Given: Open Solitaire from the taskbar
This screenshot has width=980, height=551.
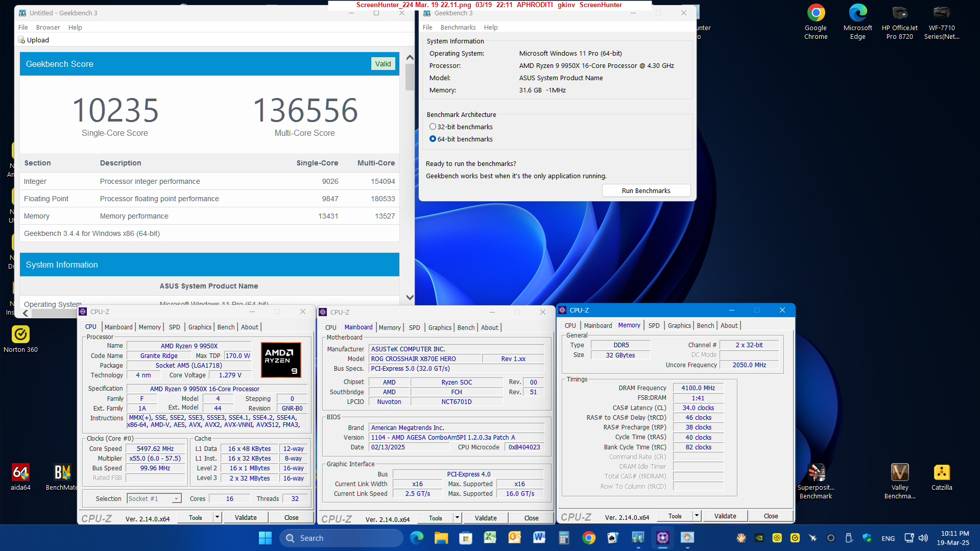Looking at the screenshot, I should click(613, 538).
